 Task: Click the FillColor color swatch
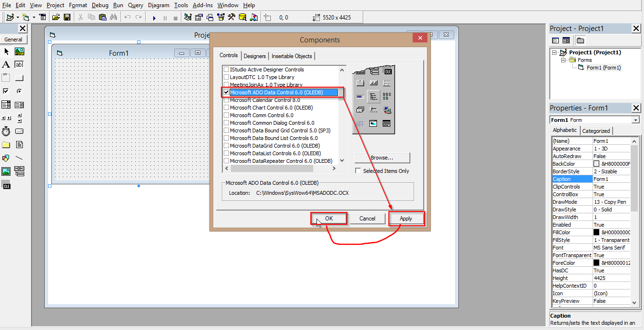pyautogui.click(x=596, y=232)
